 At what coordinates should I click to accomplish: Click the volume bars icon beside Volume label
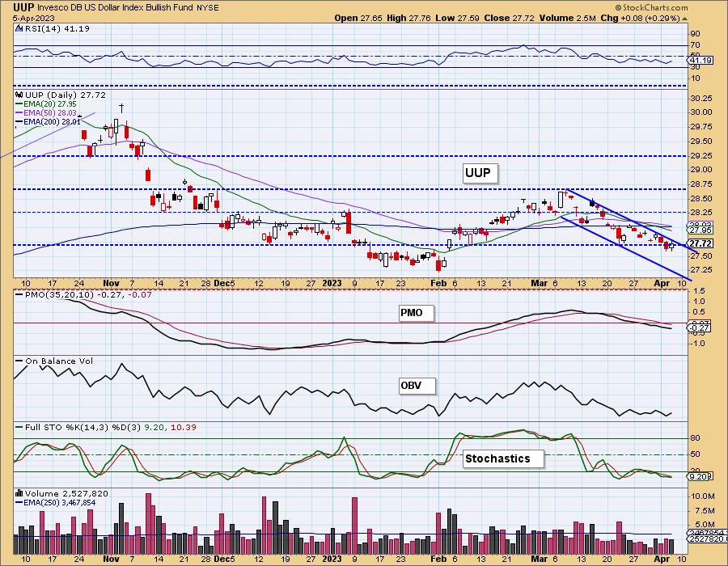pyautogui.click(x=19, y=493)
